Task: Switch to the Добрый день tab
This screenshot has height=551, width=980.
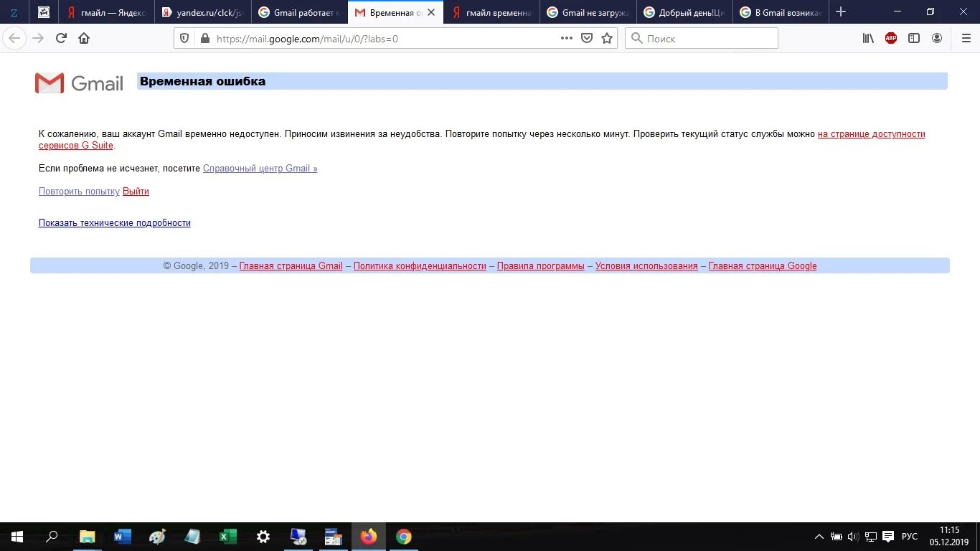Action: (x=684, y=12)
